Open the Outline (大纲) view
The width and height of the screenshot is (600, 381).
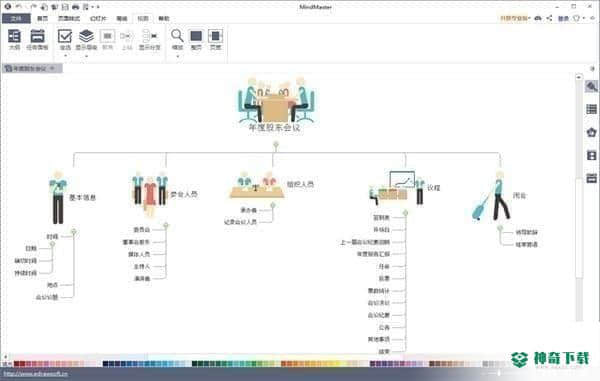(x=14, y=40)
